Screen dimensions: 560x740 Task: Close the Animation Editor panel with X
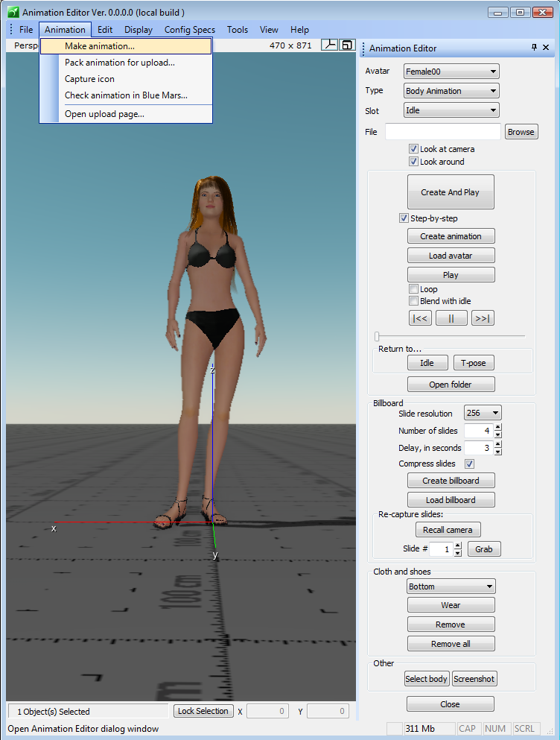(546, 47)
